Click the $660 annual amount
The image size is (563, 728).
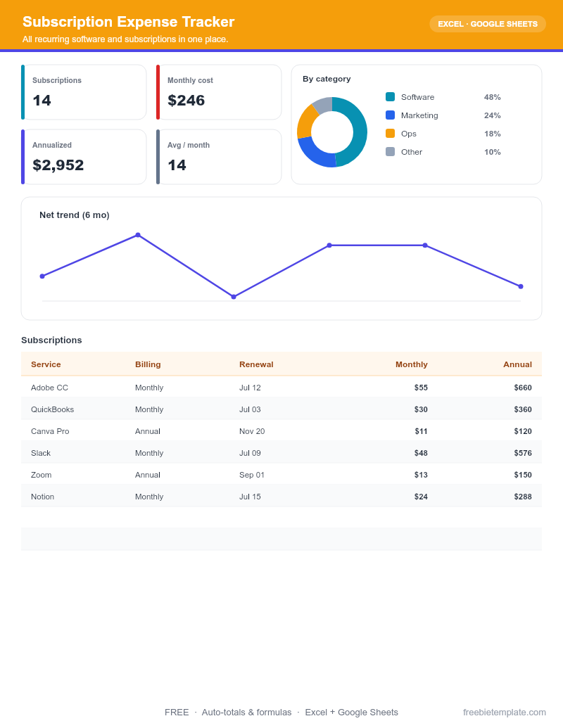pos(523,388)
